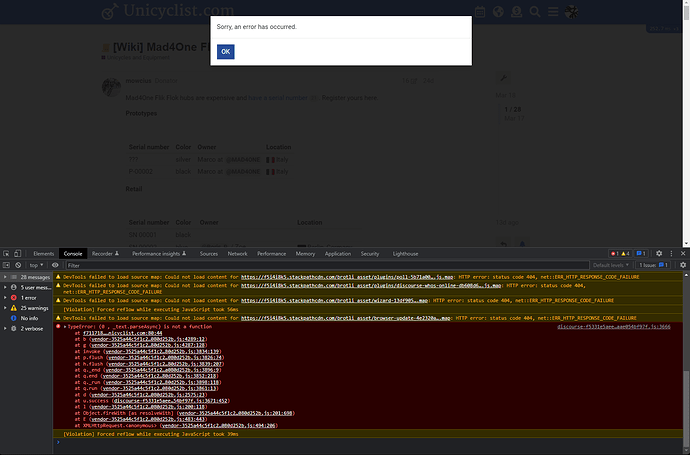
Task: Click the wrench admin icon beside post
Action: [503, 78]
